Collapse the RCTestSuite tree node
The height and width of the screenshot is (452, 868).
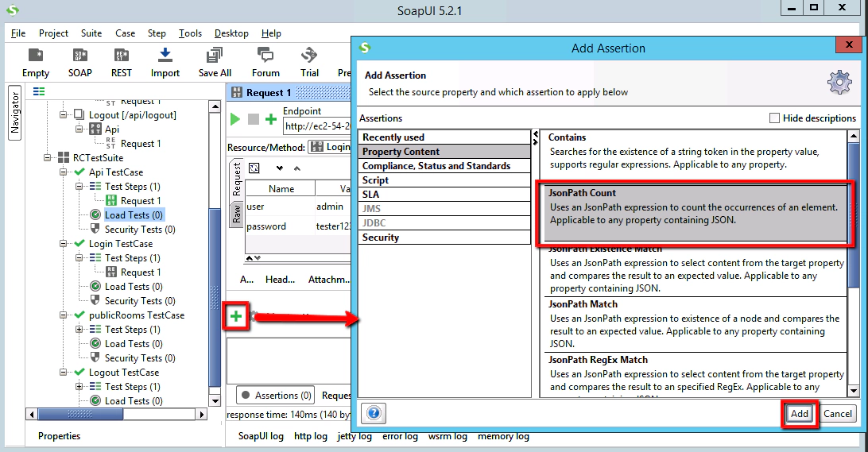click(x=47, y=157)
